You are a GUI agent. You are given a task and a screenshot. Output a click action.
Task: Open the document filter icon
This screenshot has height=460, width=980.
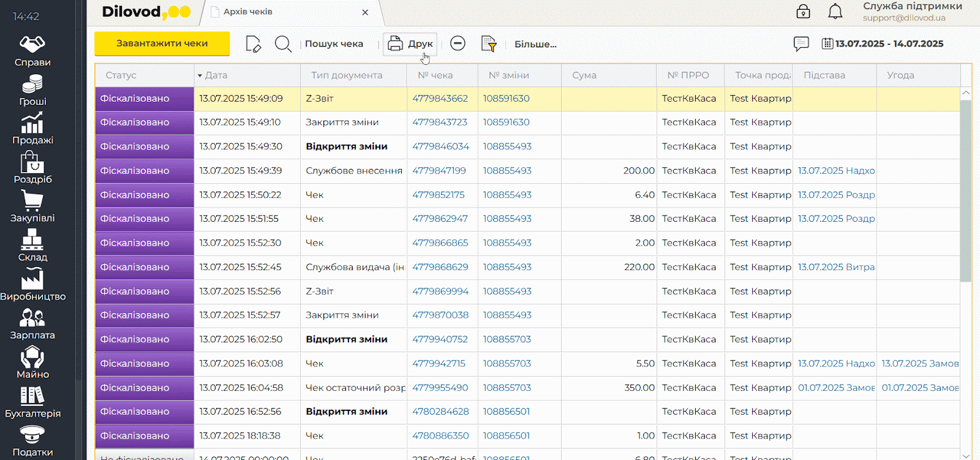(x=488, y=44)
